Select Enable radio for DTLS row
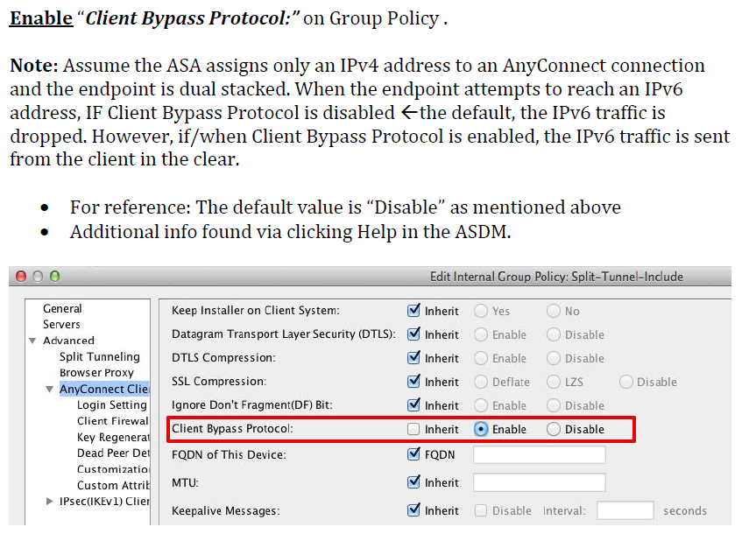This screenshot has height=541, width=756. (x=481, y=334)
